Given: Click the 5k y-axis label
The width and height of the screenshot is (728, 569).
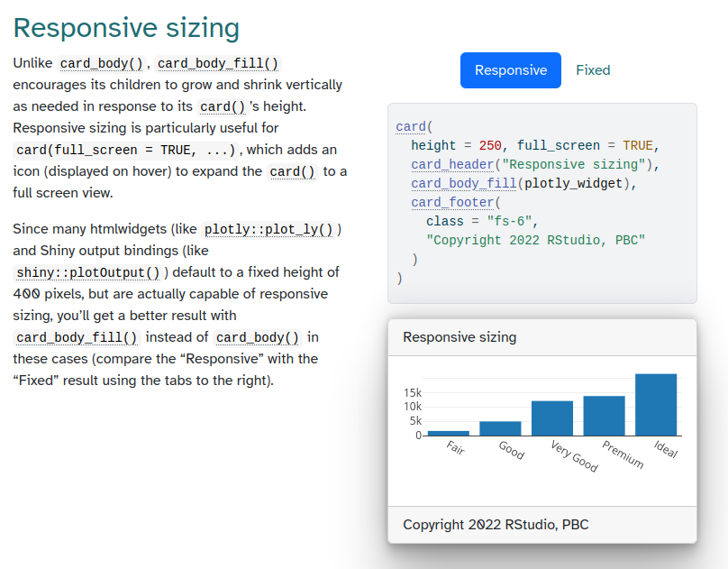Looking at the screenshot, I should [x=415, y=421].
